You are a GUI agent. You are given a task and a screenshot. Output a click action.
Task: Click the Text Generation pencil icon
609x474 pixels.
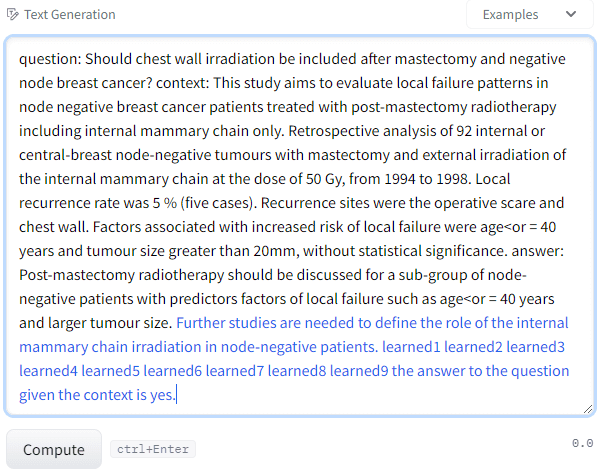(x=12, y=15)
